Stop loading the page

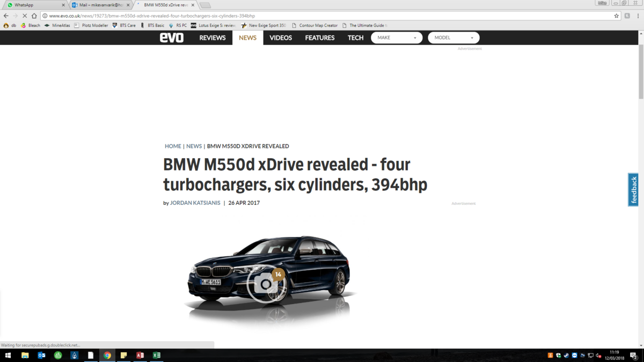(25, 16)
